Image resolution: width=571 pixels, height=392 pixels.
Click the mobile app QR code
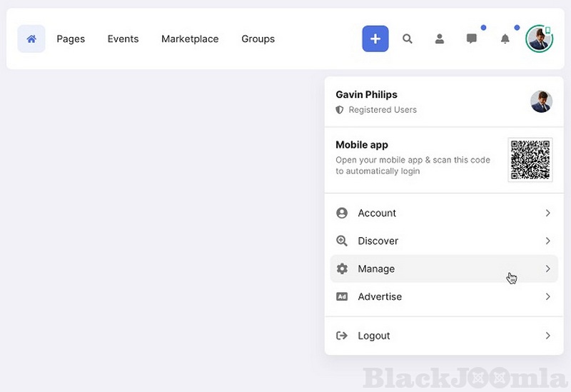coord(530,160)
